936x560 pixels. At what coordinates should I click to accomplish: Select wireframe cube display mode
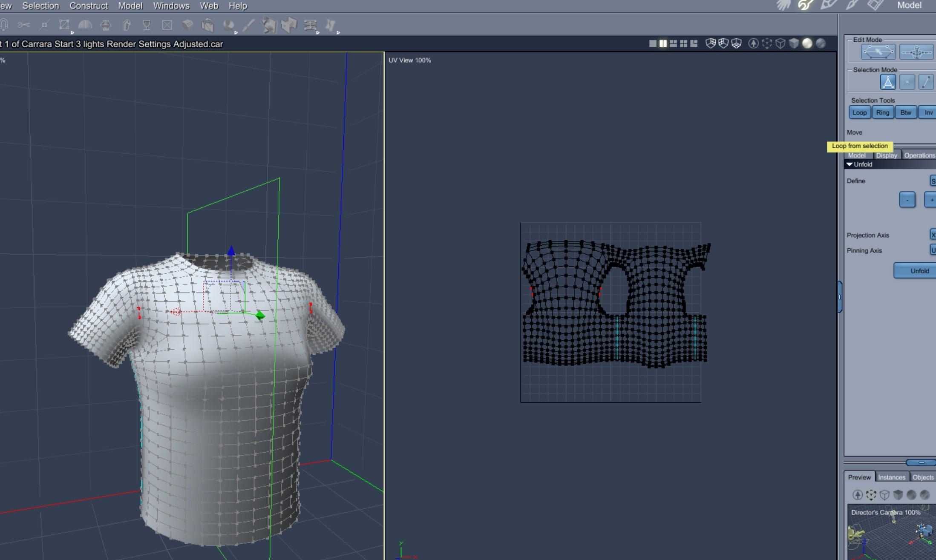coord(780,43)
